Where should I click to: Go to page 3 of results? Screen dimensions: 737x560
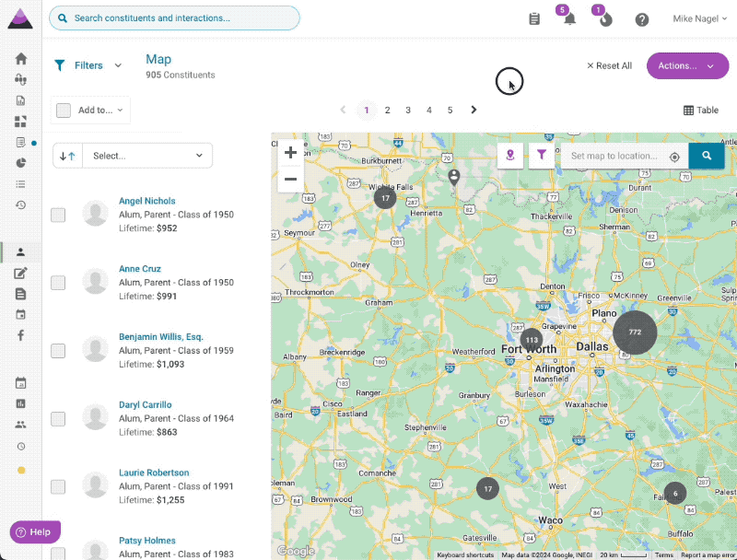(x=408, y=111)
